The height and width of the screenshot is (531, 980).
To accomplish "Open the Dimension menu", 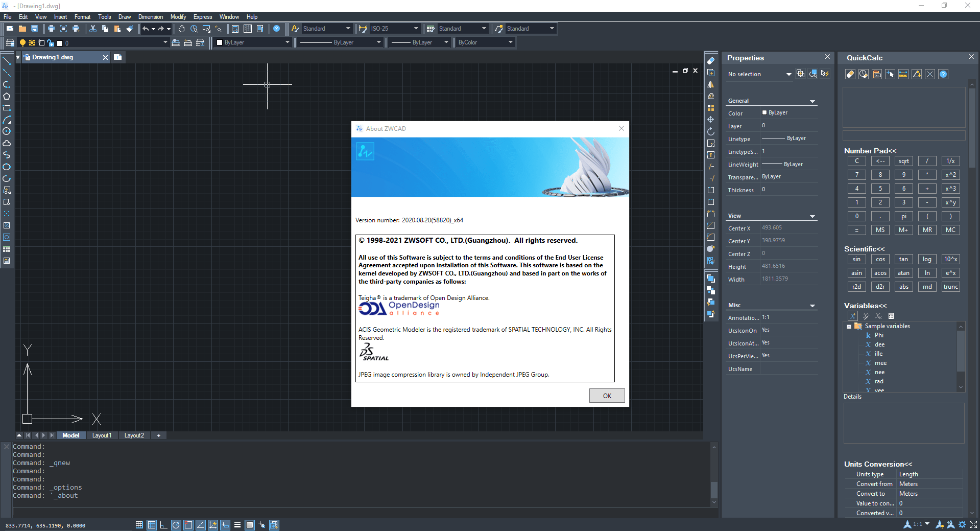I will coord(151,17).
